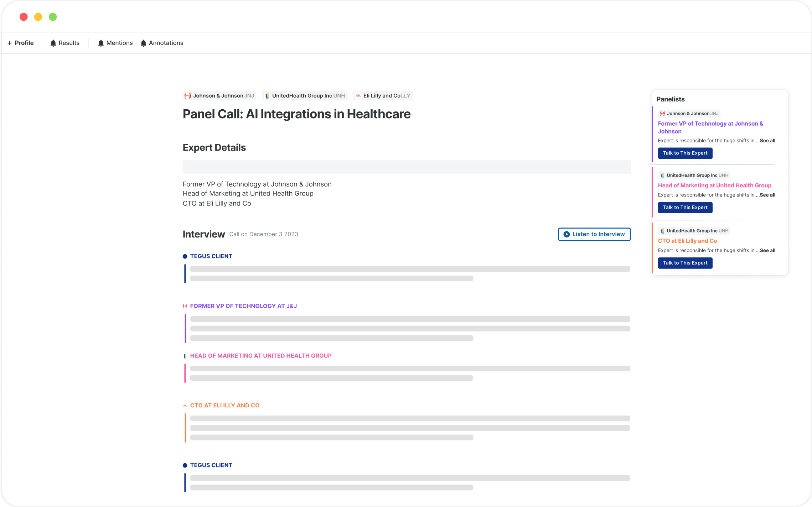Click the empty gray Expert Details bar

click(406, 167)
